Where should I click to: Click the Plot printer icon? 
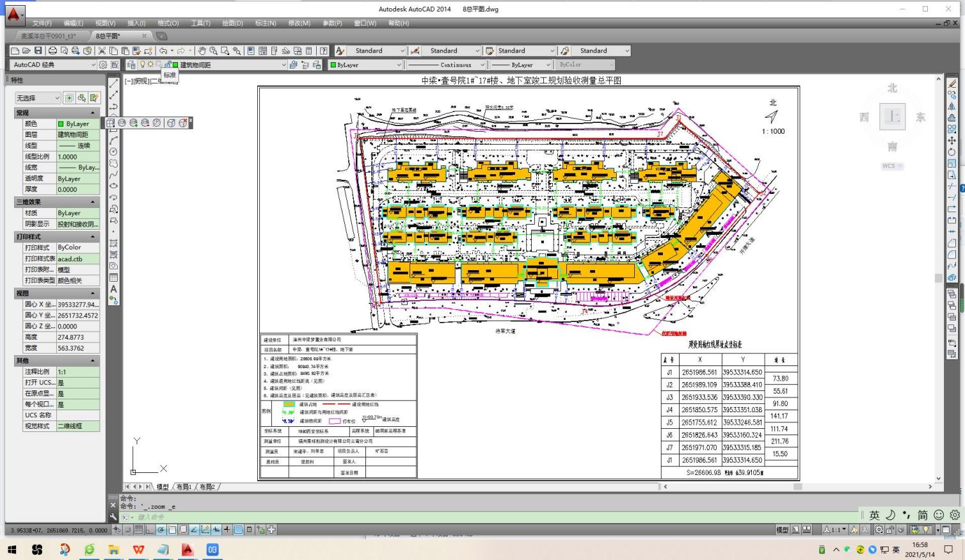tap(52, 51)
